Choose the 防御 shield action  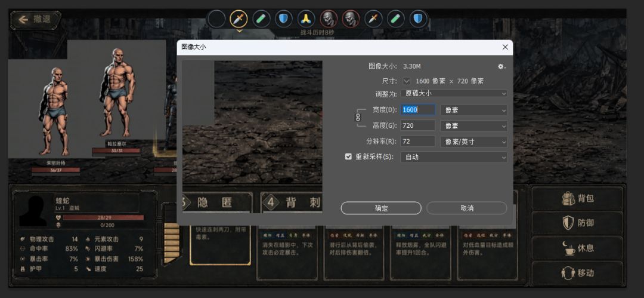[x=577, y=223]
